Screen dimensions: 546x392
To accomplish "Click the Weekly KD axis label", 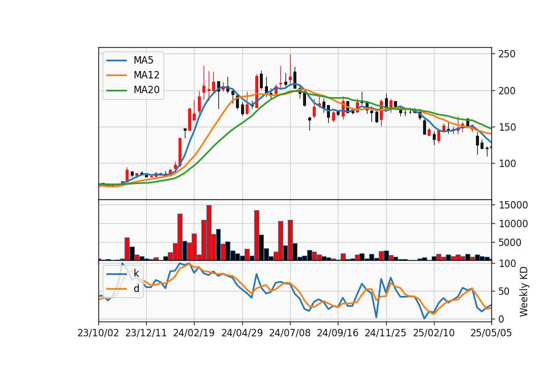I will pyautogui.click(x=523, y=291).
